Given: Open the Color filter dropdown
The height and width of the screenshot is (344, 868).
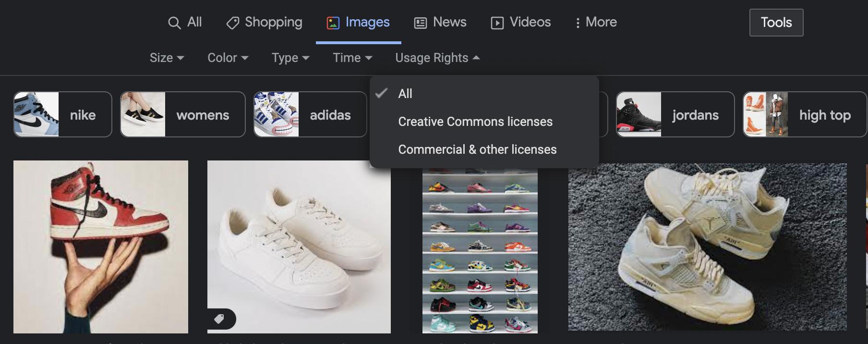Looking at the screenshot, I should pyautogui.click(x=228, y=58).
